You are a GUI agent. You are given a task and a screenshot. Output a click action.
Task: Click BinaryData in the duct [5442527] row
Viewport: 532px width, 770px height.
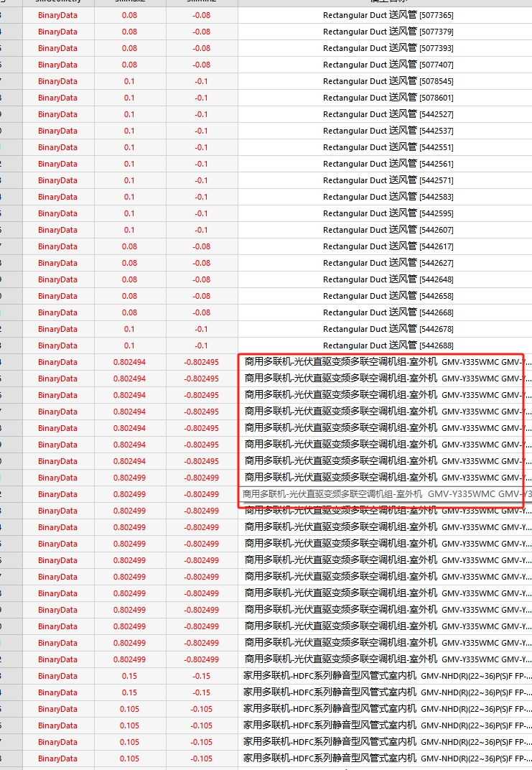tap(58, 114)
